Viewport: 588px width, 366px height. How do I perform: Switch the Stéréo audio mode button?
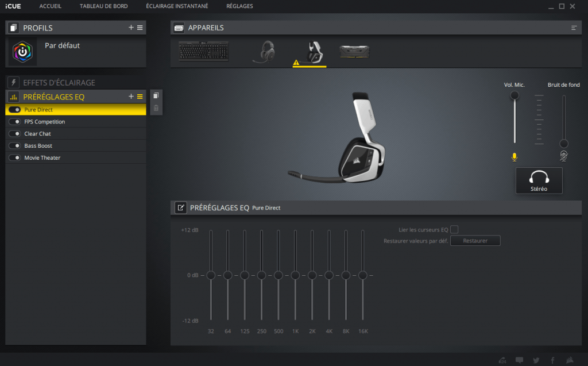coord(539,180)
